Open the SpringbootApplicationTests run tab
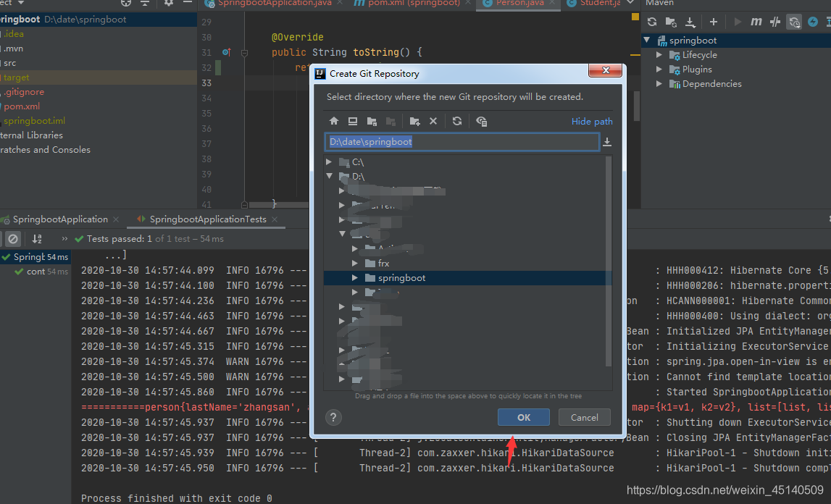 [208, 219]
